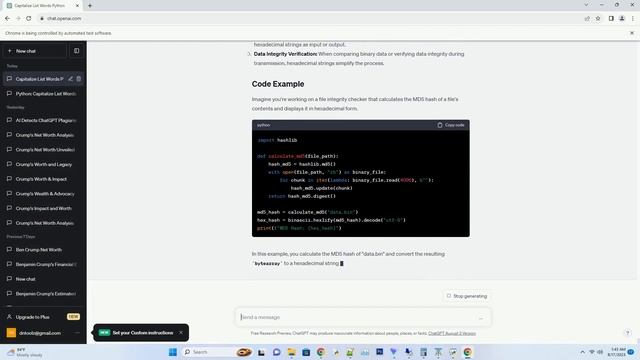This screenshot has height=360, width=640.
Task: Show hidden system tray icons chevron
Action: (582, 352)
